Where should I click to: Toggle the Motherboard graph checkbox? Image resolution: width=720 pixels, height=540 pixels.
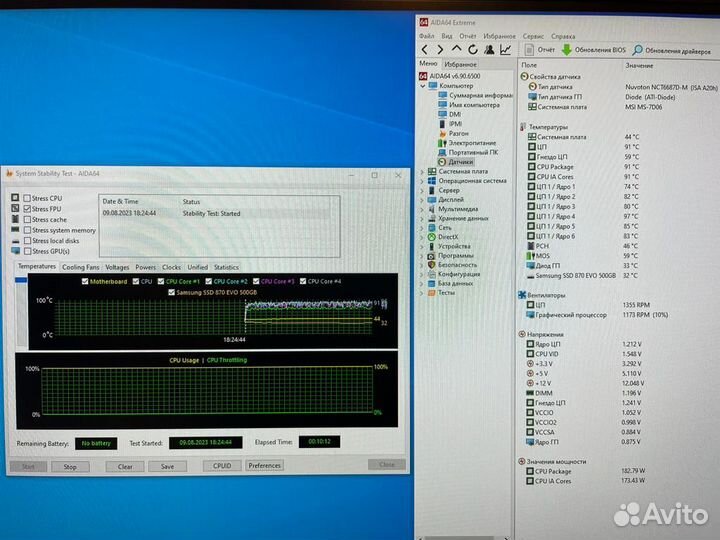point(85,281)
